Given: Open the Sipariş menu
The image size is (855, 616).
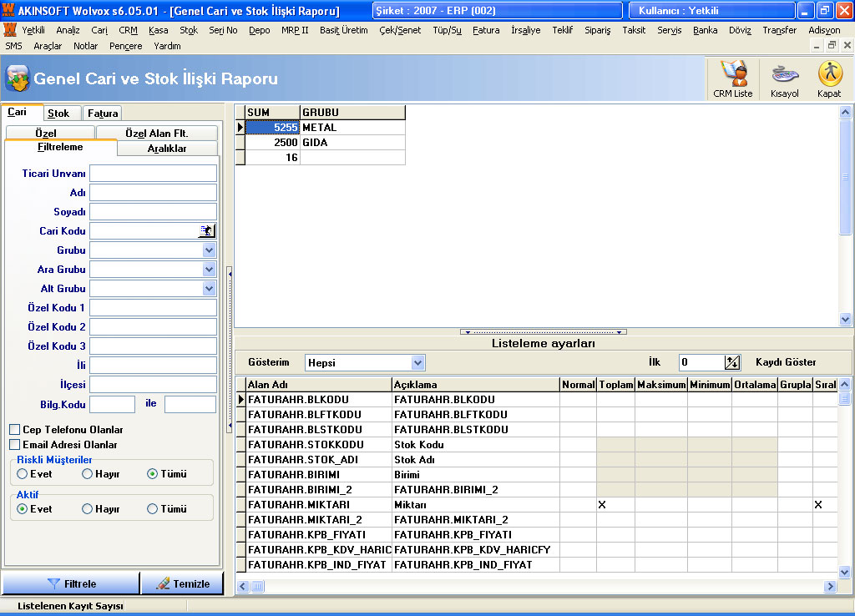Looking at the screenshot, I should 597,30.
